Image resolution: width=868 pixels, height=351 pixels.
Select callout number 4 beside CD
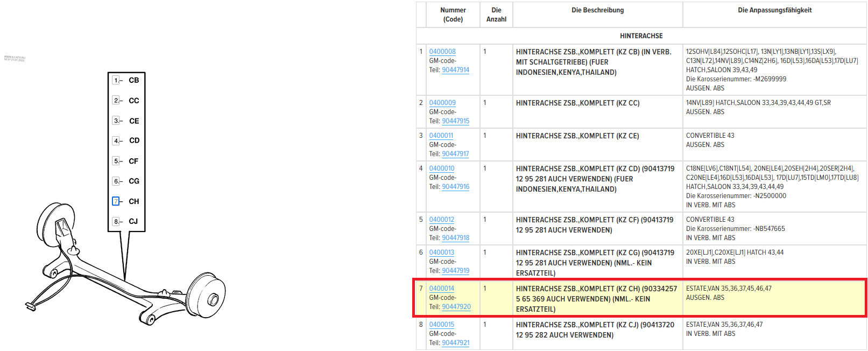click(x=116, y=141)
